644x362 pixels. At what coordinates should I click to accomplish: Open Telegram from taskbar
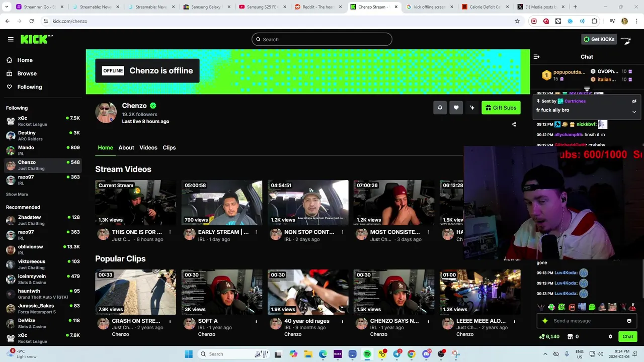pyautogui.click(x=396, y=354)
